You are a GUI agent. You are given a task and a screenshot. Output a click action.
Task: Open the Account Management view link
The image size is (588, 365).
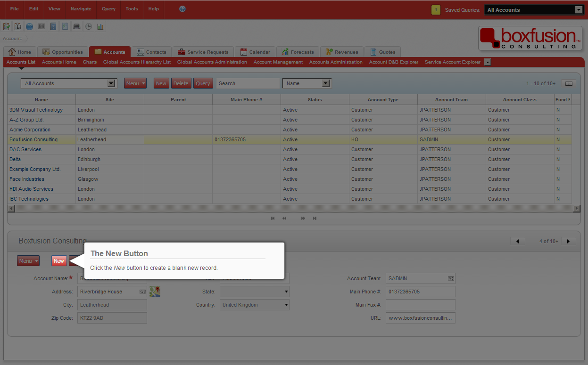pyautogui.click(x=278, y=62)
